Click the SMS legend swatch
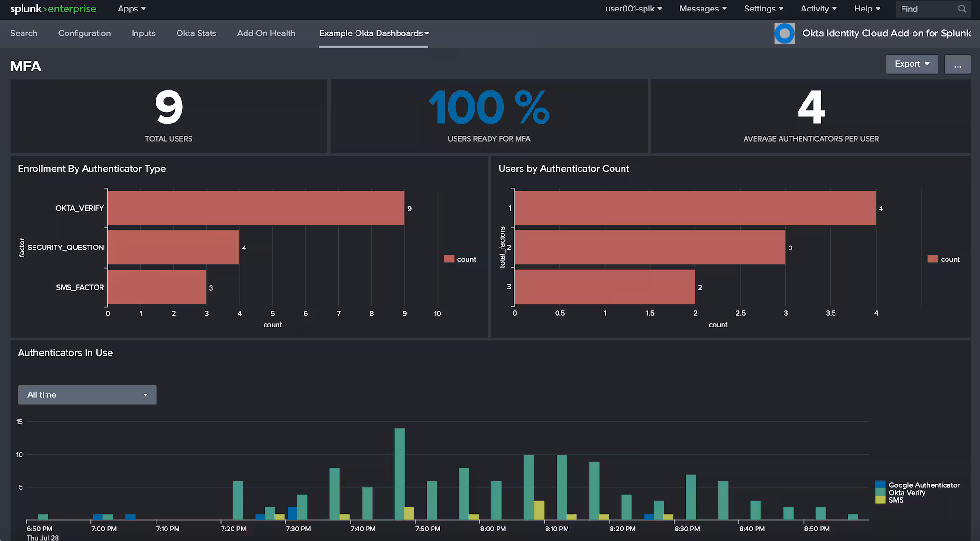This screenshot has height=541, width=980. point(880,500)
